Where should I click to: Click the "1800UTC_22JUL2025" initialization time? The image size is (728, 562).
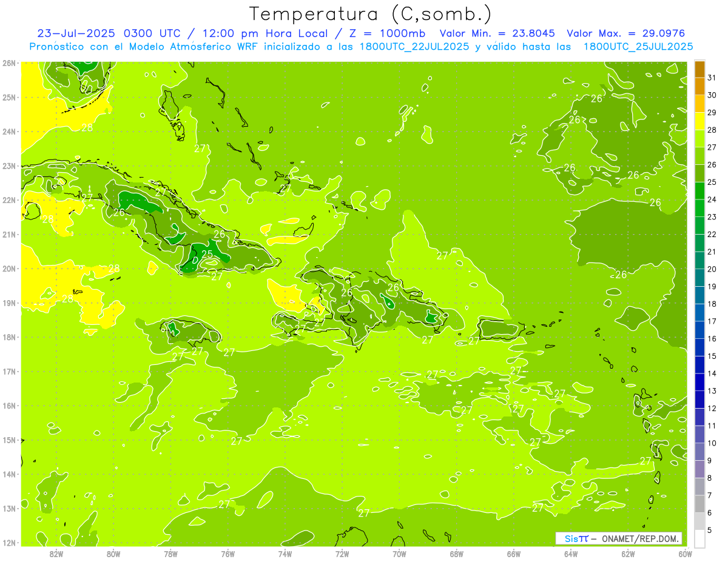pos(414,47)
